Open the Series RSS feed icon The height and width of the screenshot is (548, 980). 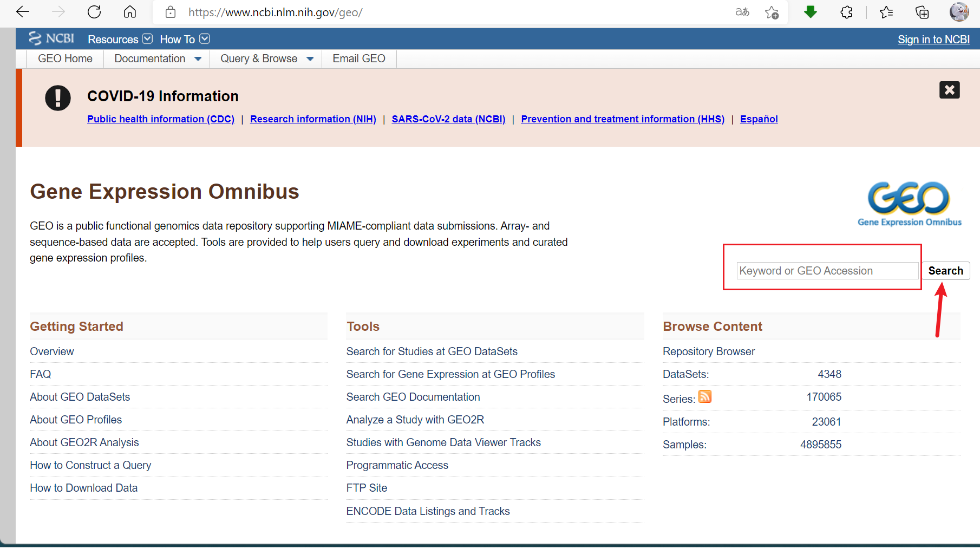point(705,396)
